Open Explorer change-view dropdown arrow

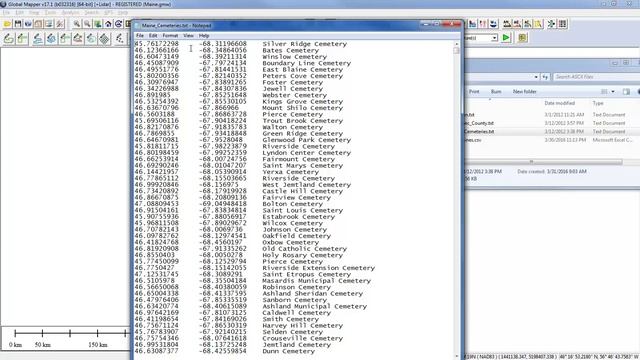click(x=613, y=91)
